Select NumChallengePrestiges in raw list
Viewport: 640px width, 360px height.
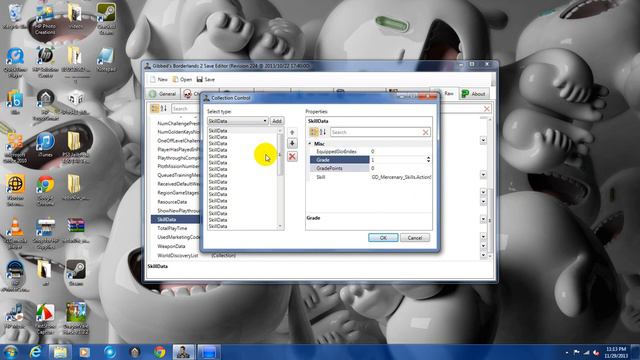point(178,123)
